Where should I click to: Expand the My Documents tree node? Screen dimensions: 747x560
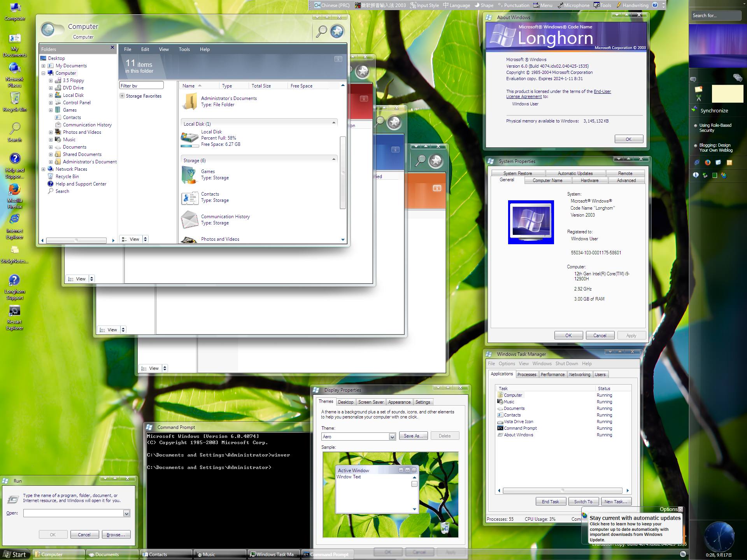coord(44,66)
